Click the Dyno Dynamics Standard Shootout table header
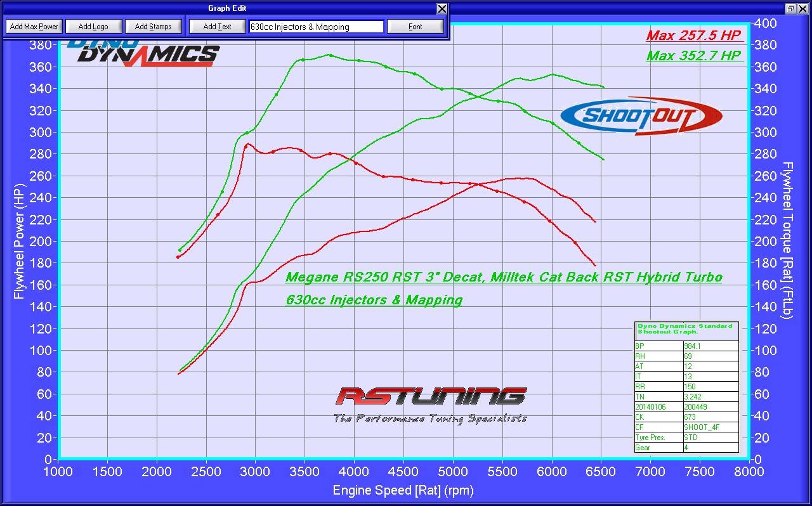This screenshot has height=506, width=812. (x=686, y=328)
